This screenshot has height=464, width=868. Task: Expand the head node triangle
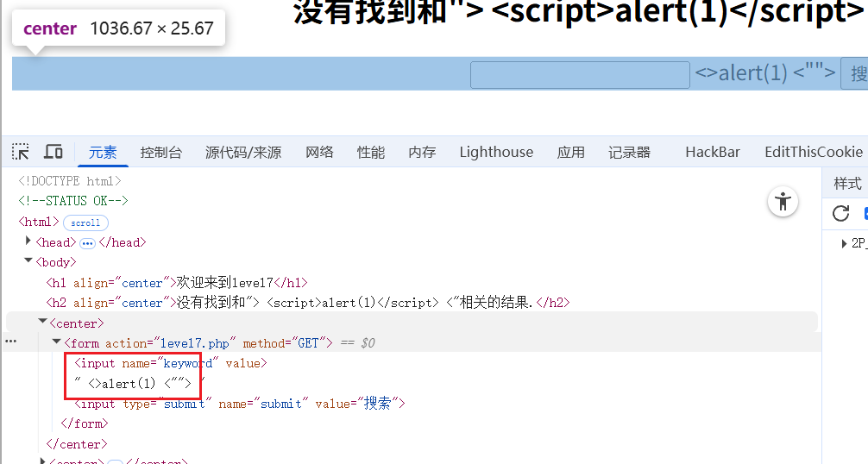28,241
